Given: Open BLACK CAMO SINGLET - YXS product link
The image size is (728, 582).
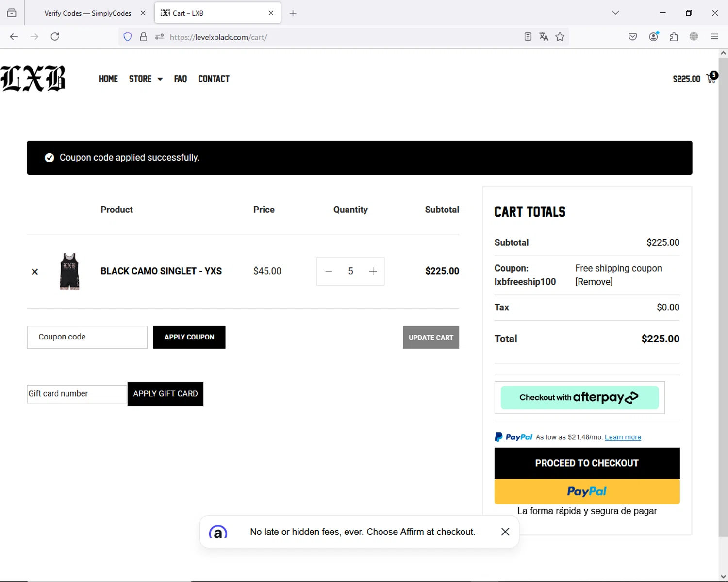Looking at the screenshot, I should point(161,271).
